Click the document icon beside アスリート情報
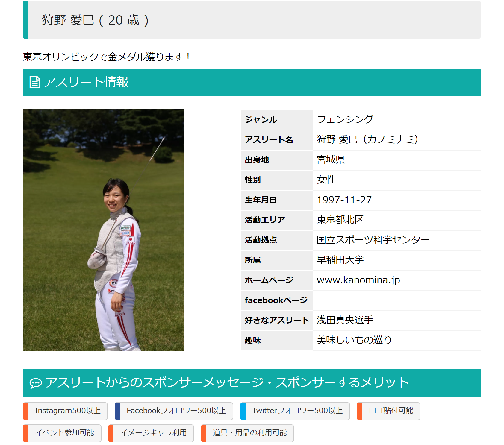 [x=35, y=82]
